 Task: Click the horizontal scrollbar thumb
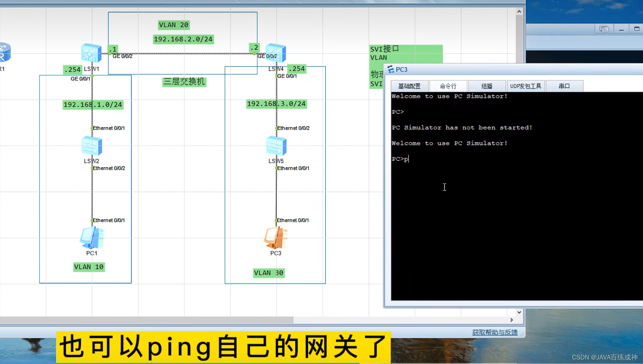tap(147, 320)
